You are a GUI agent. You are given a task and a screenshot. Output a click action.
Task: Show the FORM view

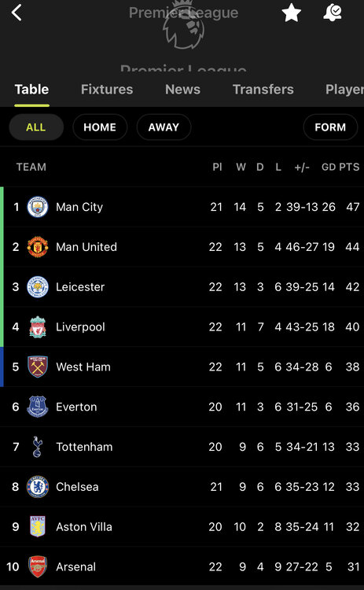click(x=330, y=127)
